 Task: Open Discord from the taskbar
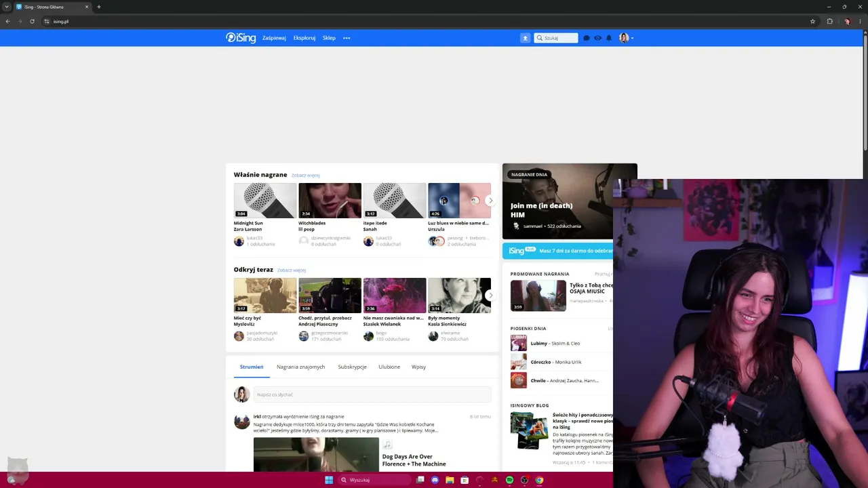[435, 480]
